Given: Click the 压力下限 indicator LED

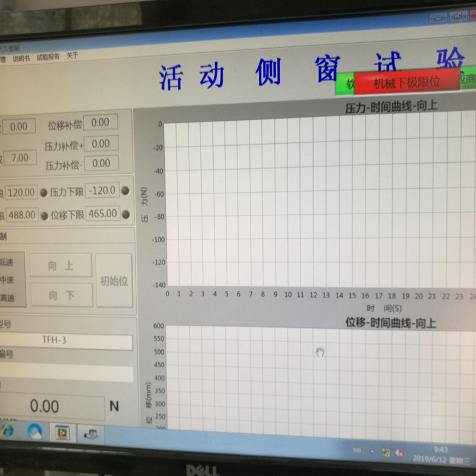Looking at the screenshot, I should tap(125, 190).
